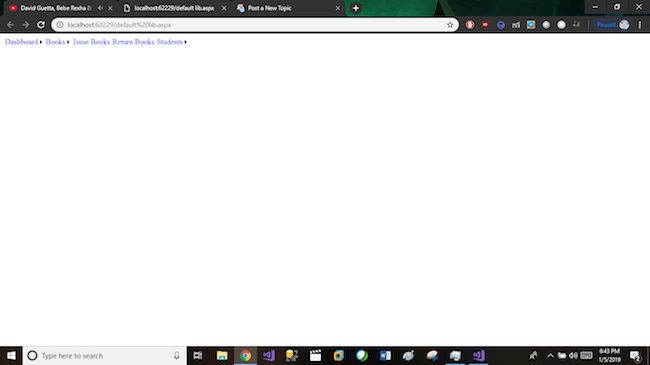The width and height of the screenshot is (650, 365).
Task: Mute audio icon on the YouTube tab
Action: (x=100, y=8)
